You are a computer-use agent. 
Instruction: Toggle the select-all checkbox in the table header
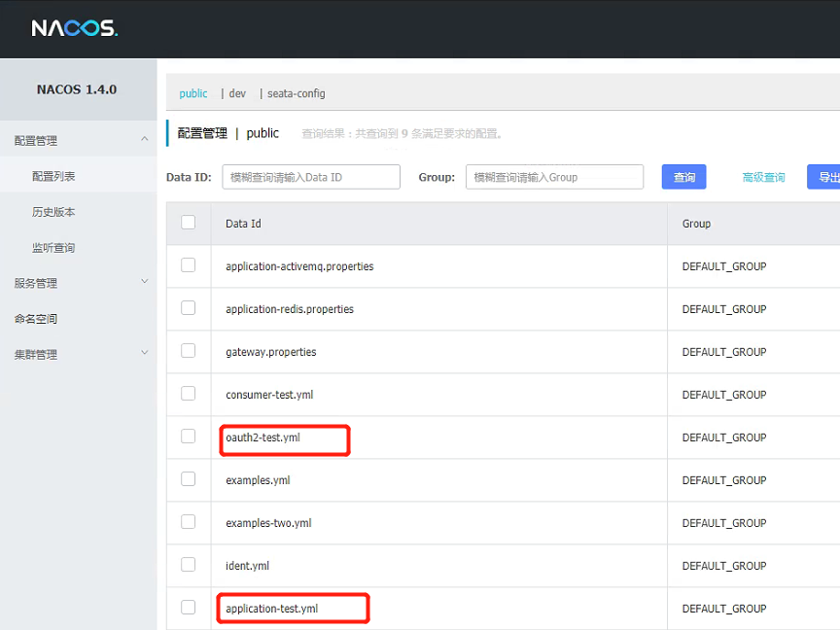pyautogui.click(x=189, y=223)
